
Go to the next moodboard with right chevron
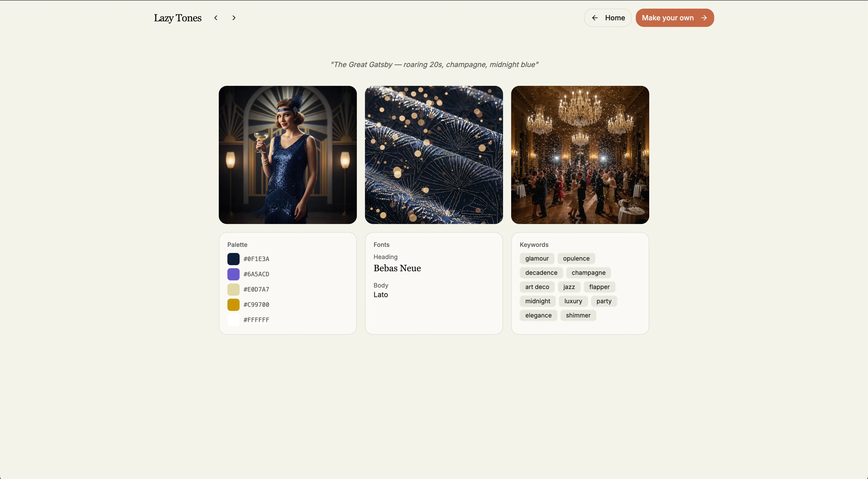[x=234, y=18]
